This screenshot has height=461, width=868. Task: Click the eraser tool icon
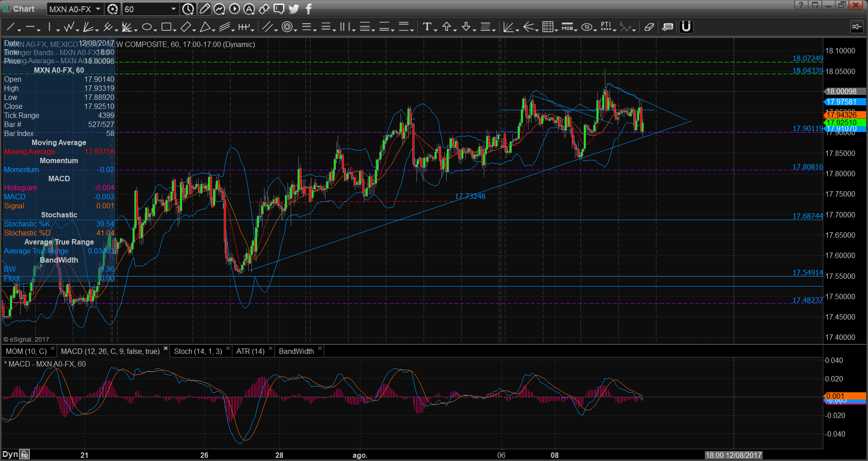[x=649, y=27]
